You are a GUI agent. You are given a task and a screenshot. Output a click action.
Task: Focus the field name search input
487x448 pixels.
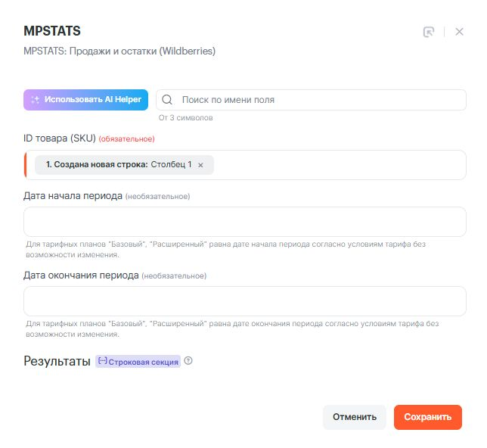(318, 100)
